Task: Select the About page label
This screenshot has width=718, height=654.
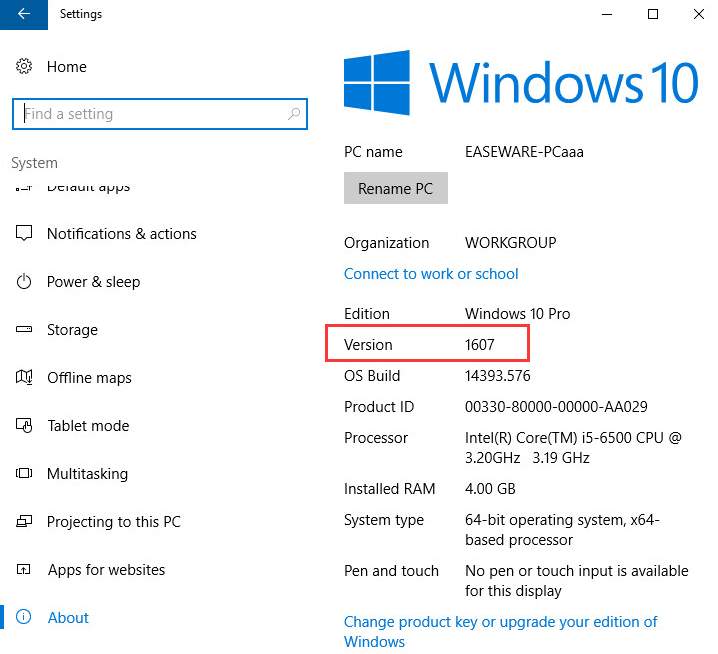Action: click(x=68, y=618)
